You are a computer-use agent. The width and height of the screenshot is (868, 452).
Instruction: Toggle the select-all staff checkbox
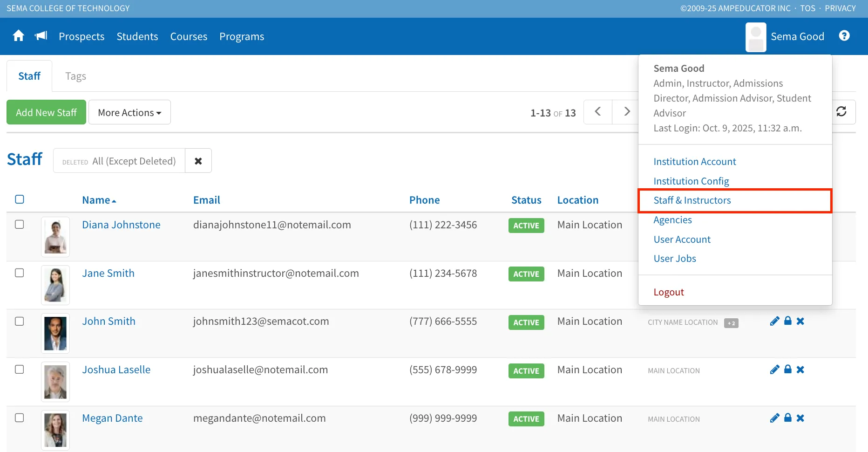point(20,199)
